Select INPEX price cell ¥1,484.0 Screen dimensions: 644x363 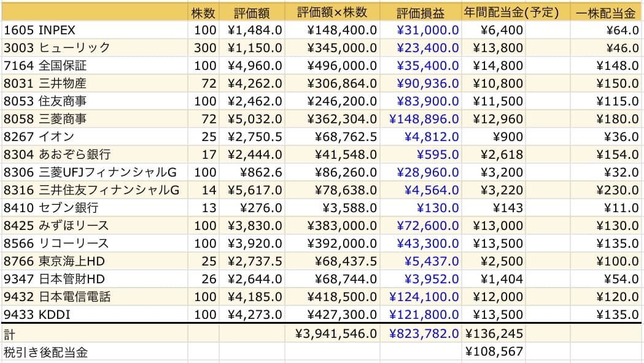click(x=252, y=30)
